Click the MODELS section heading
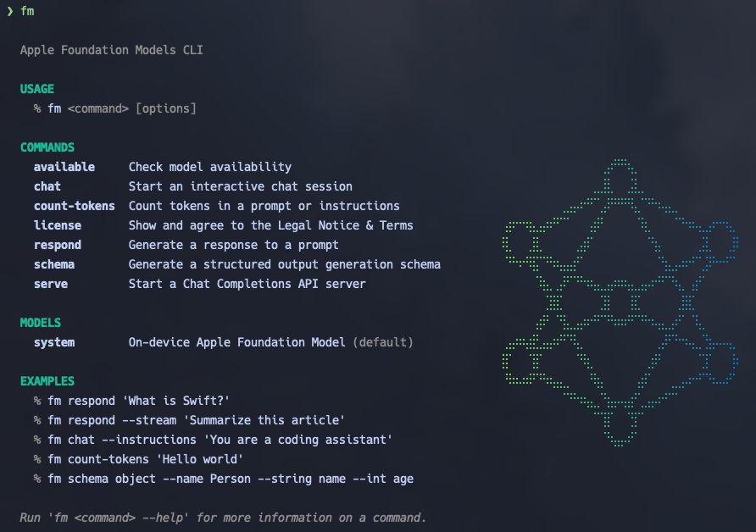The height and width of the screenshot is (532, 756). tap(41, 323)
